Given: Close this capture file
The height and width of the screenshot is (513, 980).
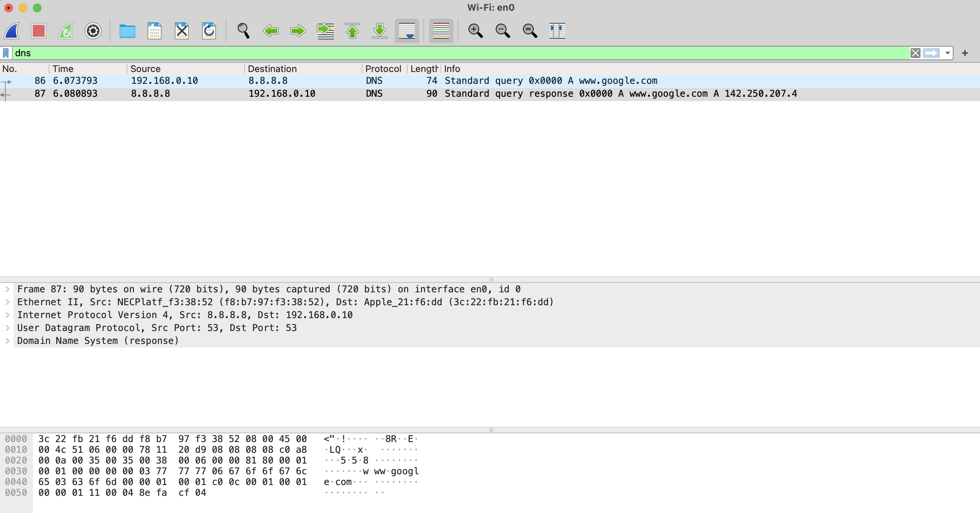Looking at the screenshot, I should point(182,31).
